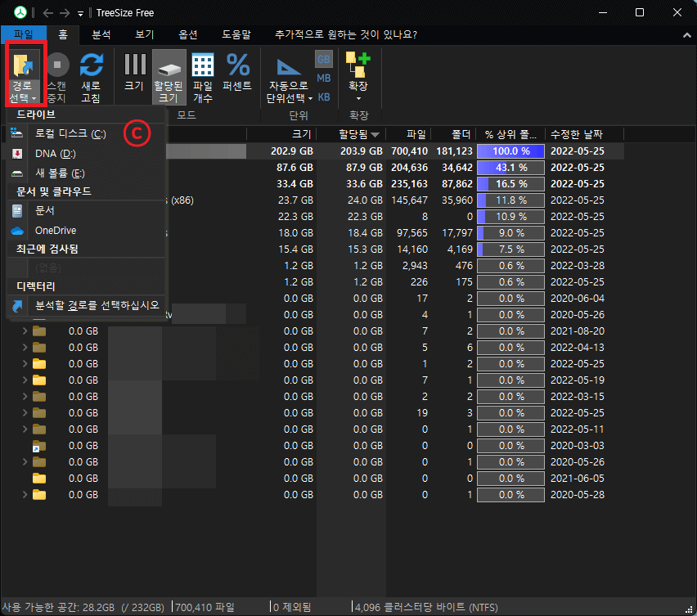
Task: Choose 파일 개수 mode icon
Action: coord(203,65)
